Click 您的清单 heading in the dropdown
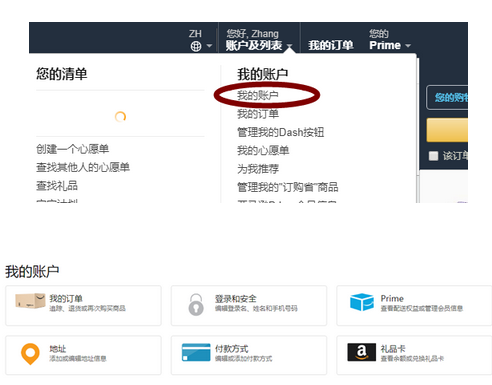 click(62, 74)
